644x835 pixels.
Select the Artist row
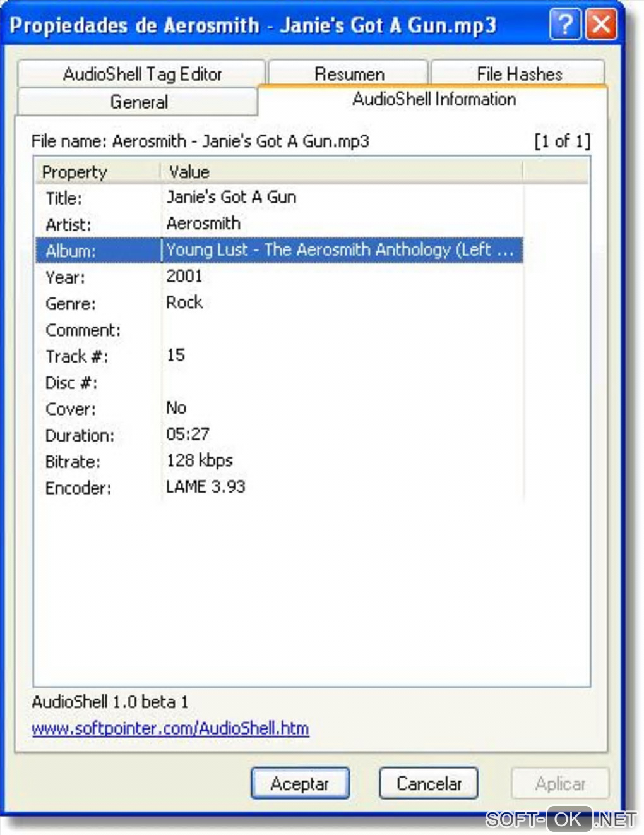pos(279,224)
